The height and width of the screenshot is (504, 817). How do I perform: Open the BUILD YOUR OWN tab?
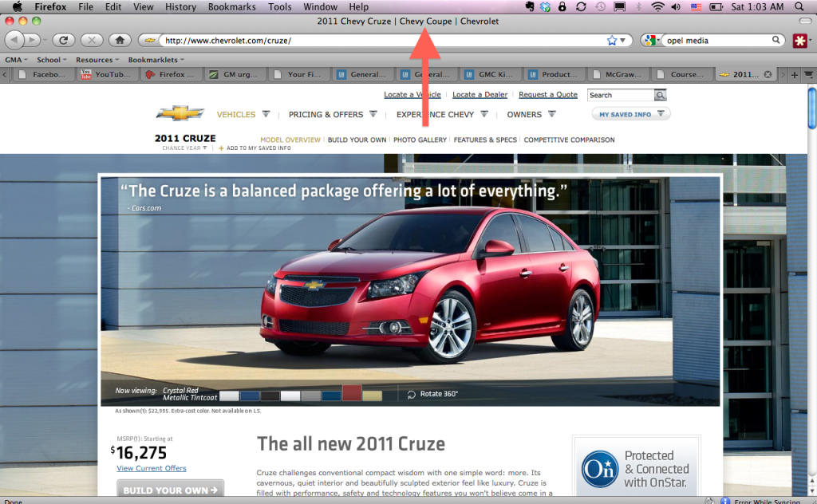357,140
